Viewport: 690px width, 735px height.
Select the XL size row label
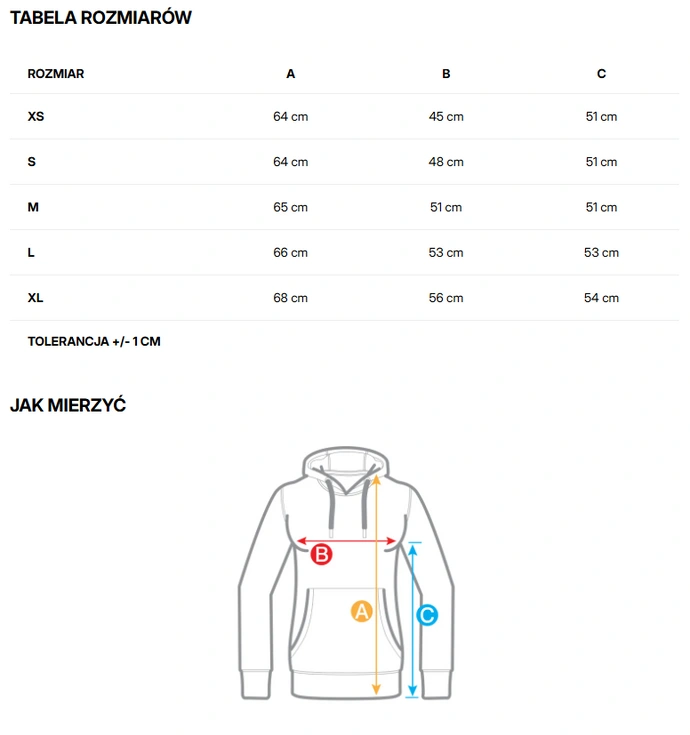pyautogui.click(x=35, y=298)
